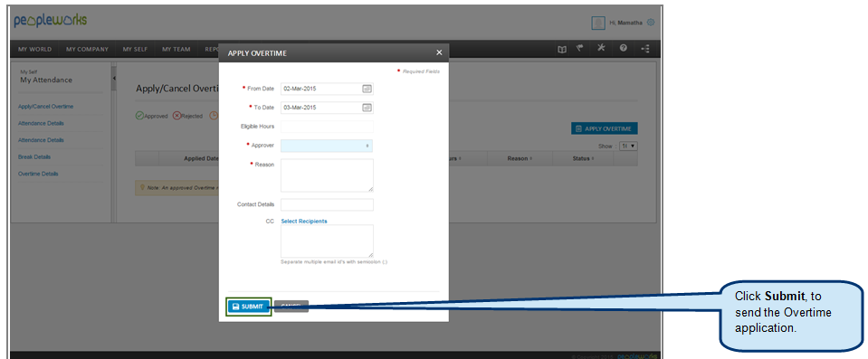Close the Apply Overtime dialog
Viewport: 868px width, 359px height.
click(439, 52)
